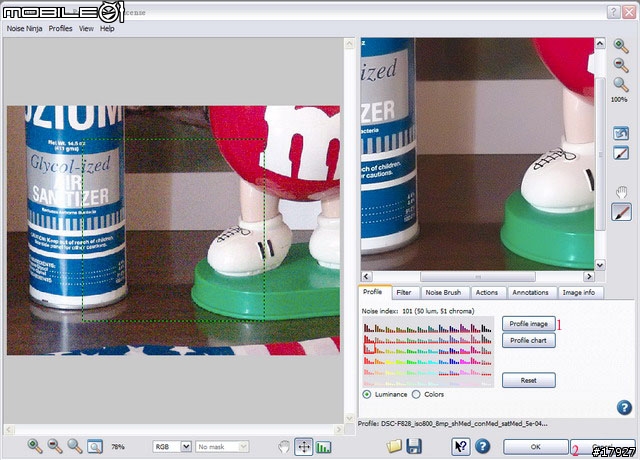Click the 100% preview zoom text
The image size is (640, 460).
(x=619, y=100)
